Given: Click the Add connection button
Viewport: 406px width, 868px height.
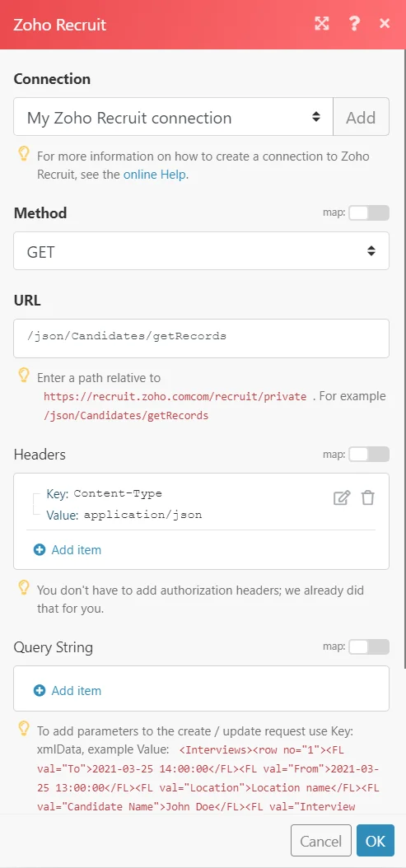Looking at the screenshot, I should (362, 117).
